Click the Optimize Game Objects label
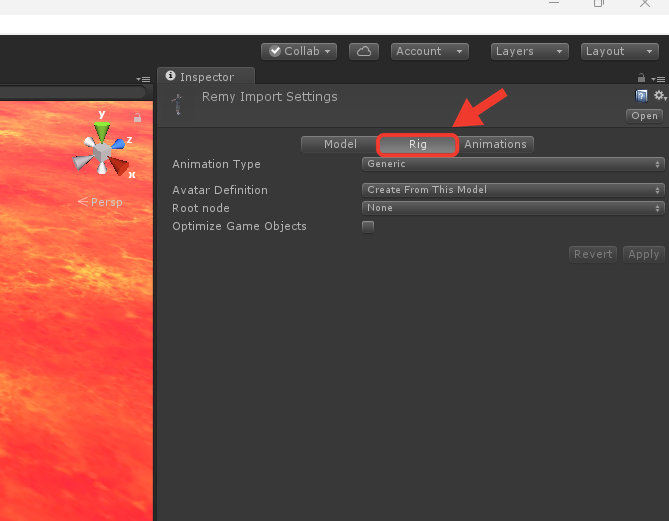Viewport: 669px width, 521px height. 239,226
